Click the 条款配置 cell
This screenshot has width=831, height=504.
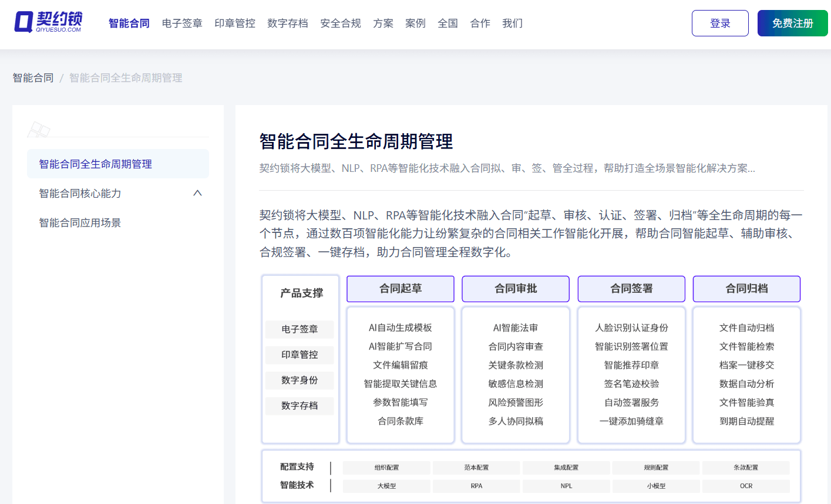(746, 468)
